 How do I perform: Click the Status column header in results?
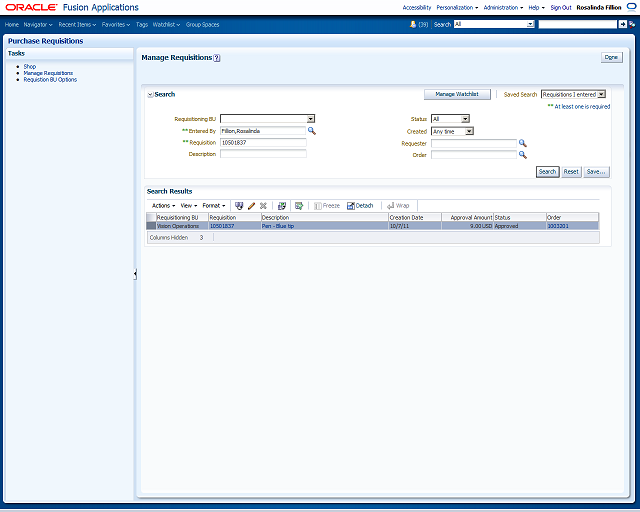(x=520, y=218)
